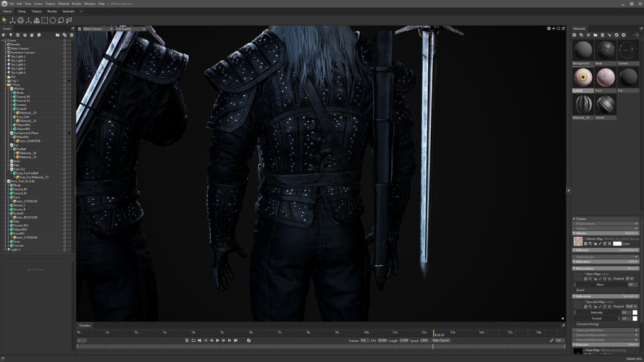Select the Witcher object in tree
This screenshot has width=644, height=362.
19,89
